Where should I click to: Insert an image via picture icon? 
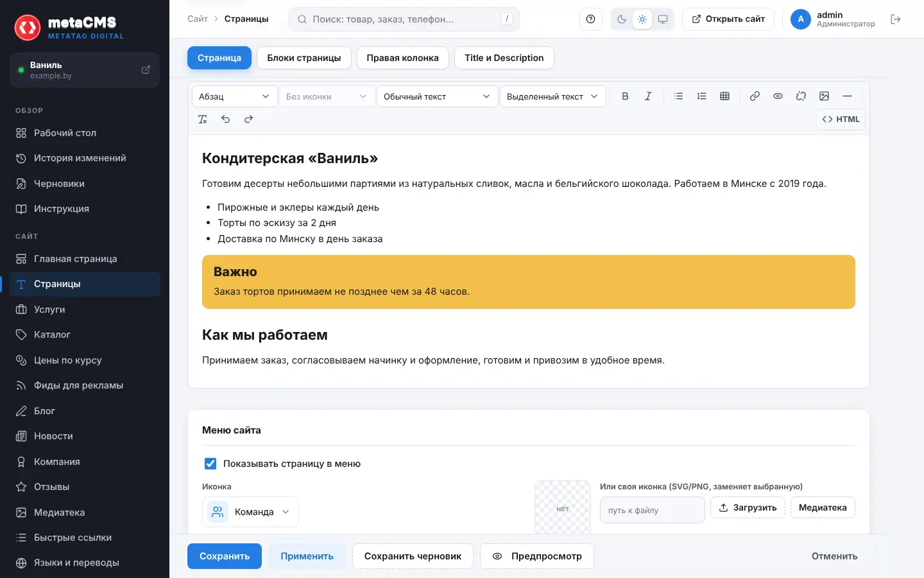coord(824,96)
